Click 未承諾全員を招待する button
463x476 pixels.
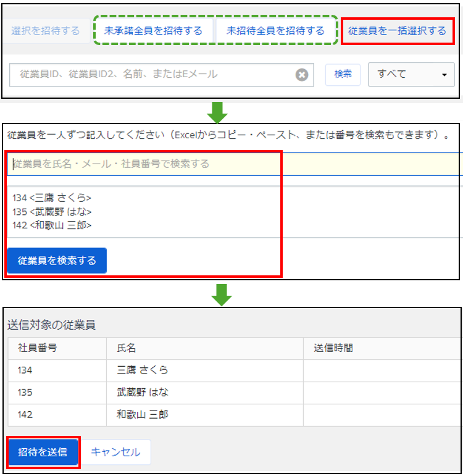coord(153,30)
